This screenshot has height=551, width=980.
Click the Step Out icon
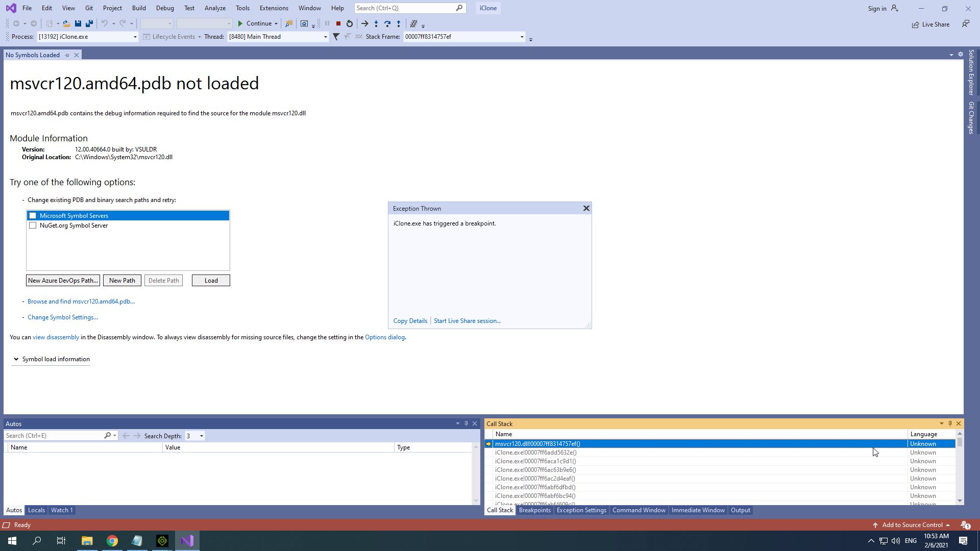click(x=399, y=23)
